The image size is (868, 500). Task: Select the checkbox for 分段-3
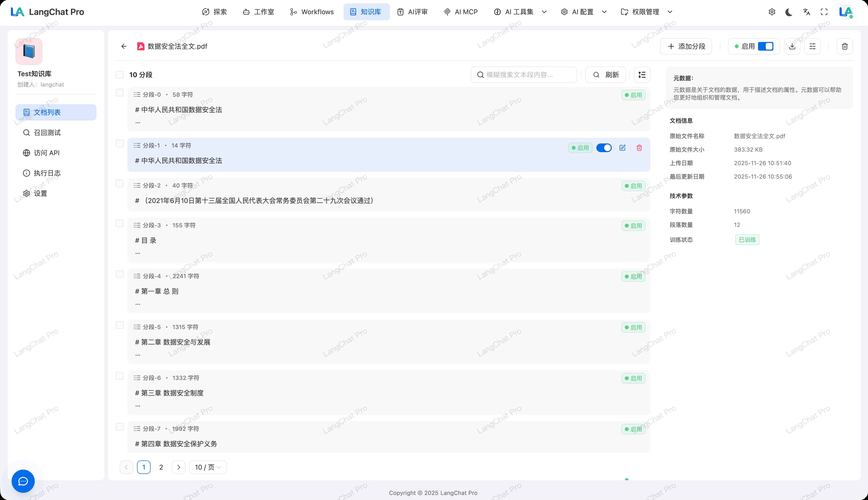click(x=120, y=223)
